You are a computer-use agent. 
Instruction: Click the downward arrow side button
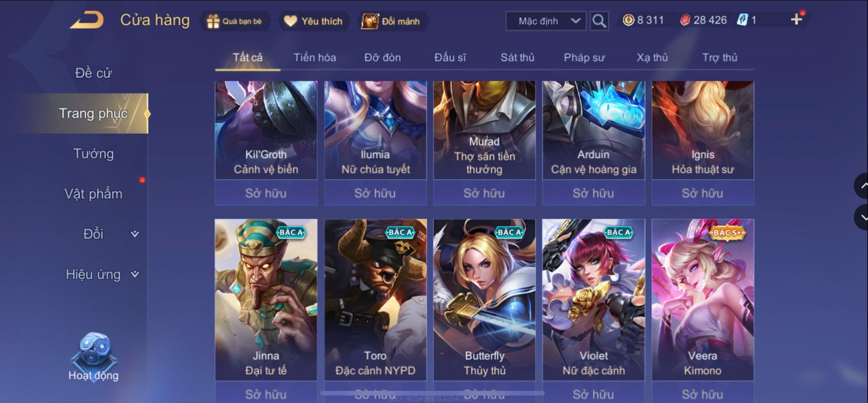(861, 217)
